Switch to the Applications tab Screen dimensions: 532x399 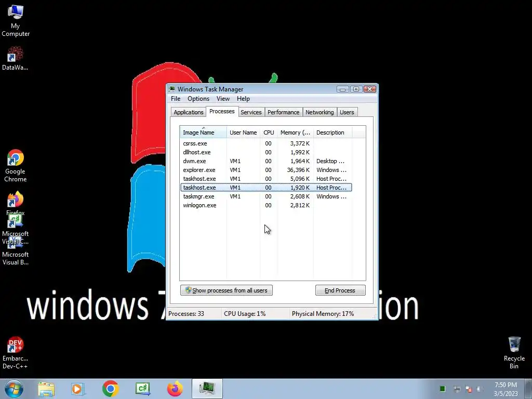[188, 112]
